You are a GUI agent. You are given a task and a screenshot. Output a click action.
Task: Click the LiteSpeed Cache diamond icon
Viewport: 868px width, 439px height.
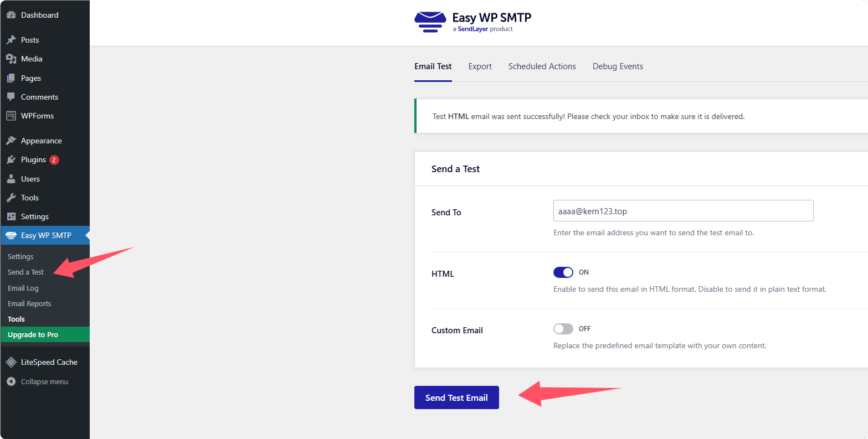click(x=11, y=362)
